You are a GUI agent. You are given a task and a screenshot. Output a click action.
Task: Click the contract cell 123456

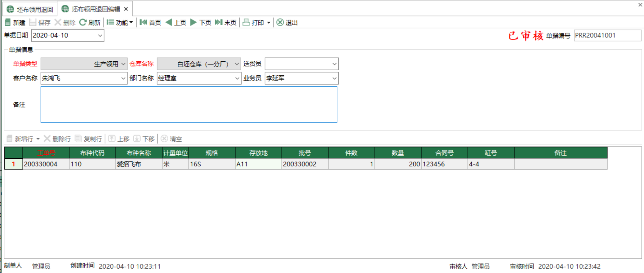tap(445, 164)
